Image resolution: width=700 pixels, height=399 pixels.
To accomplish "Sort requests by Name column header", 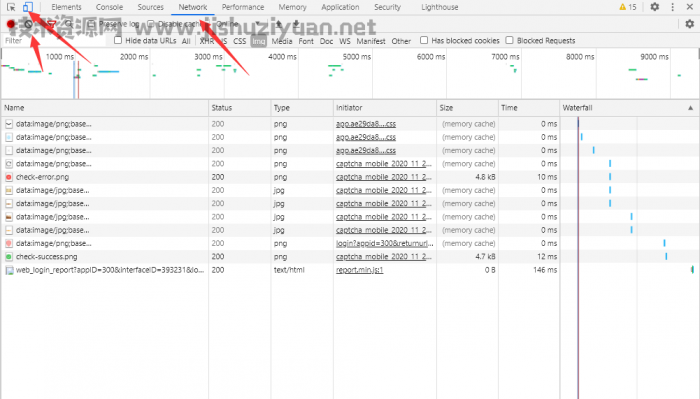I will click(105, 108).
